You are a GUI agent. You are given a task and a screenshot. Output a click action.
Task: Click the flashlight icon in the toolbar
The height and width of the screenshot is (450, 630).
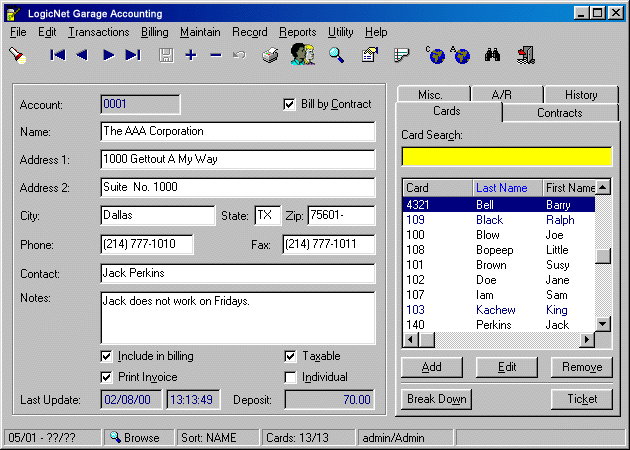pos(17,55)
